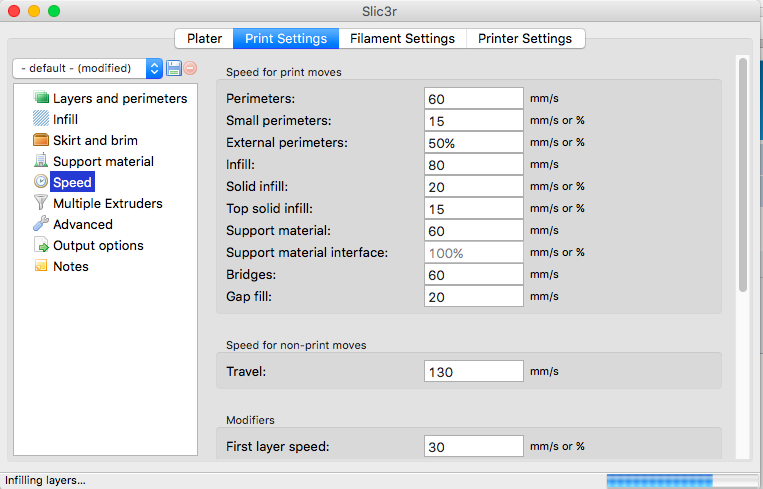The height and width of the screenshot is (489, 763).
Task: Click the External perimeters speed field
Action: tap(473, 142)
